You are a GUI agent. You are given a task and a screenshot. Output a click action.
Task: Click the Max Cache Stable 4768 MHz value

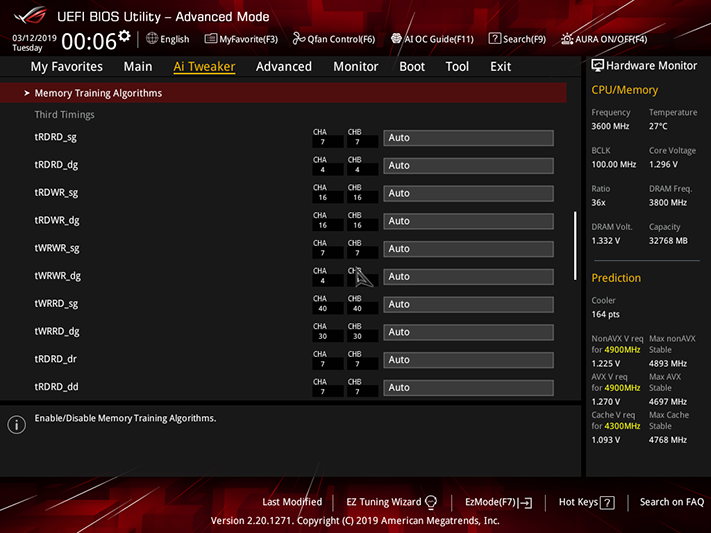click(667, 440)
